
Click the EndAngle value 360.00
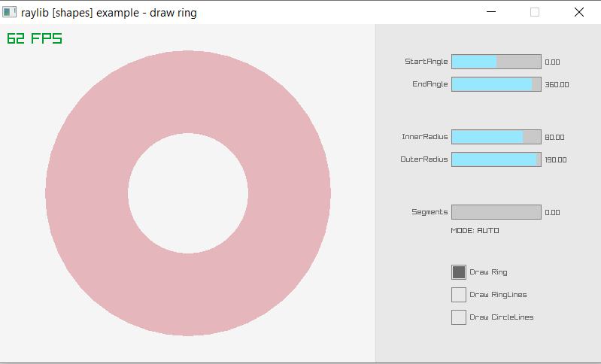[x=557, y=85]
